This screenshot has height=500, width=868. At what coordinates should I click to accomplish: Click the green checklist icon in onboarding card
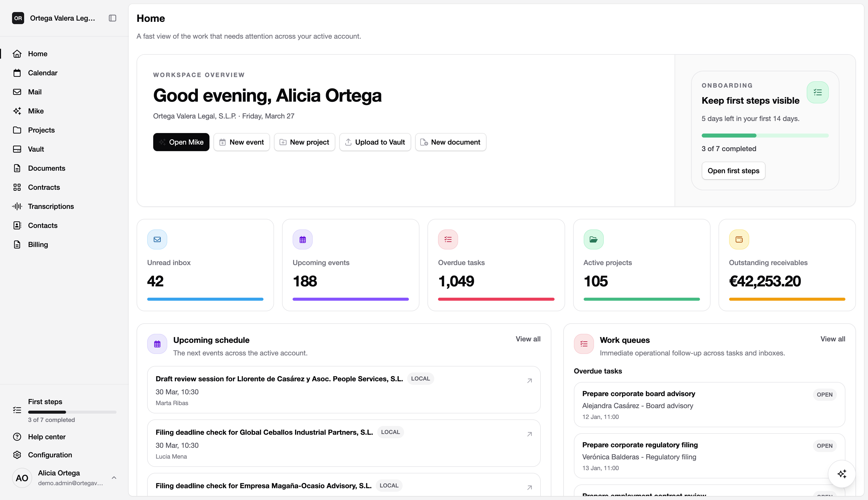tap(817, 92)
